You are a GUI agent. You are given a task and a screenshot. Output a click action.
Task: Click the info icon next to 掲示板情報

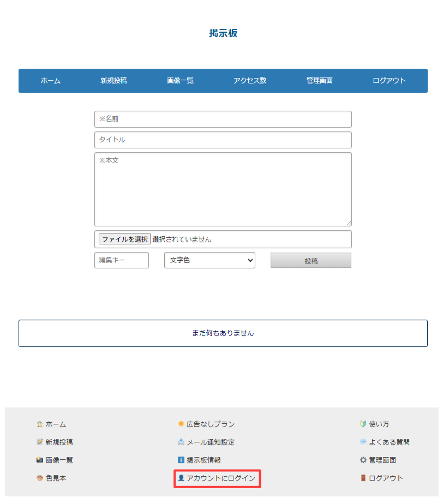(x=181, y=460)
